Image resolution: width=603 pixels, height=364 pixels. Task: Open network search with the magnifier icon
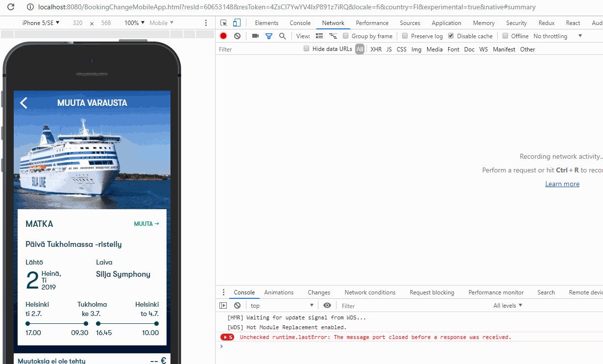(x=282, y=36)
